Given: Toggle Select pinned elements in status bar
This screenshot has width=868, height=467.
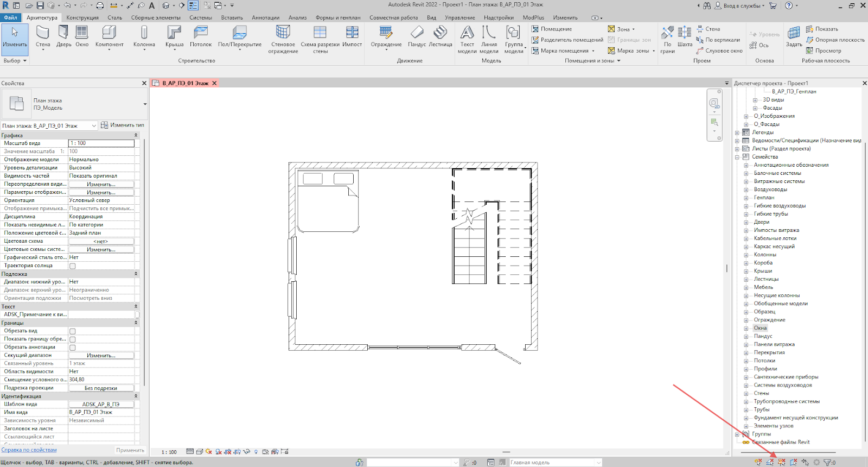Looking at the screenshot, I should click(782, 462).
